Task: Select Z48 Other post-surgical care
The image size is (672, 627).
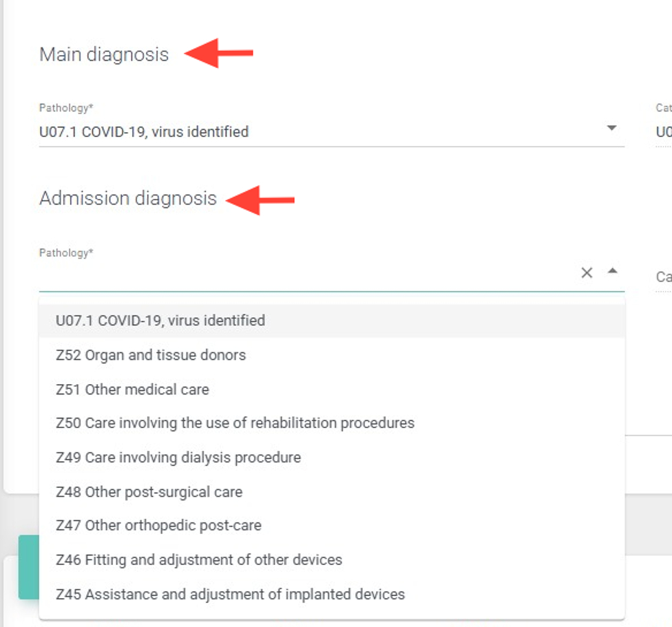Action: pos(149,492)
